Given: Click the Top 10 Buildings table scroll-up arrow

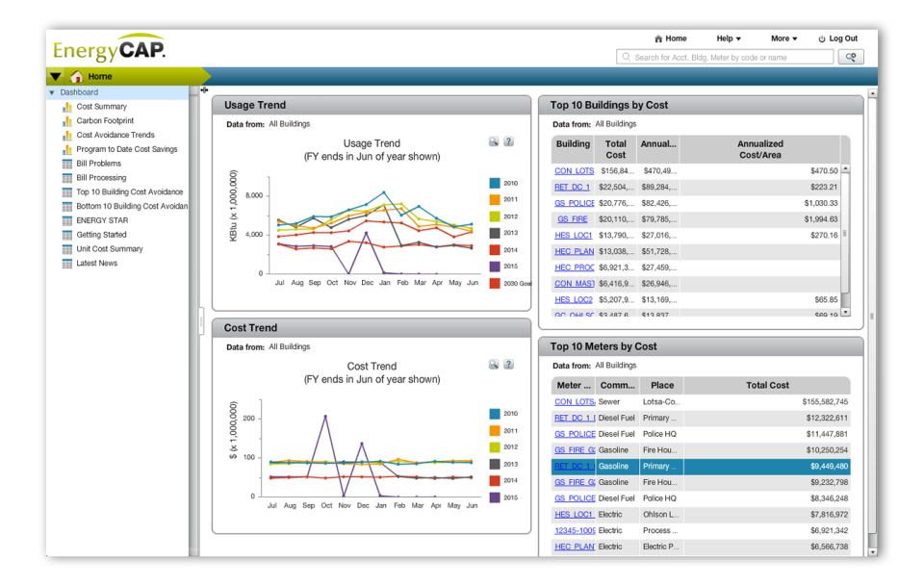Looking at the screenshot, I should coord(846,169).
